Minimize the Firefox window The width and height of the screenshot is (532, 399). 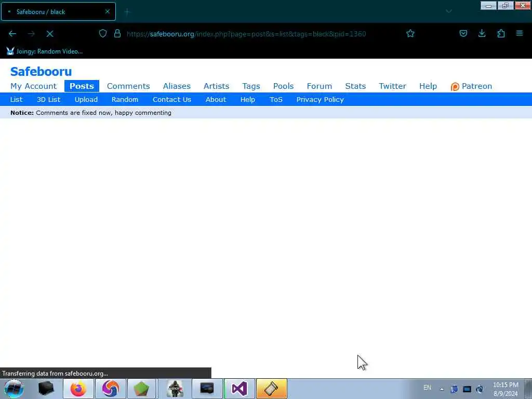click(488, 5)
